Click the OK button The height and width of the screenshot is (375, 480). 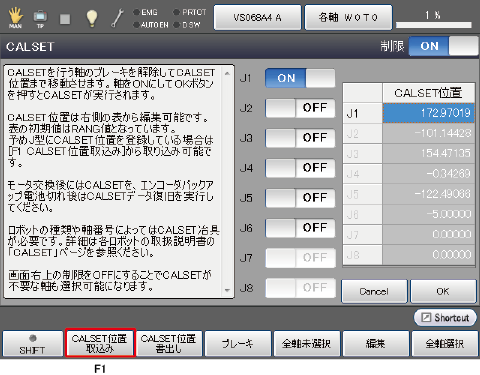point(443,292)
